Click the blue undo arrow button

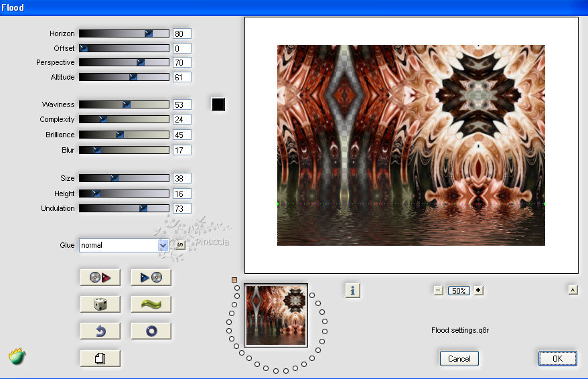coord(100,331)
